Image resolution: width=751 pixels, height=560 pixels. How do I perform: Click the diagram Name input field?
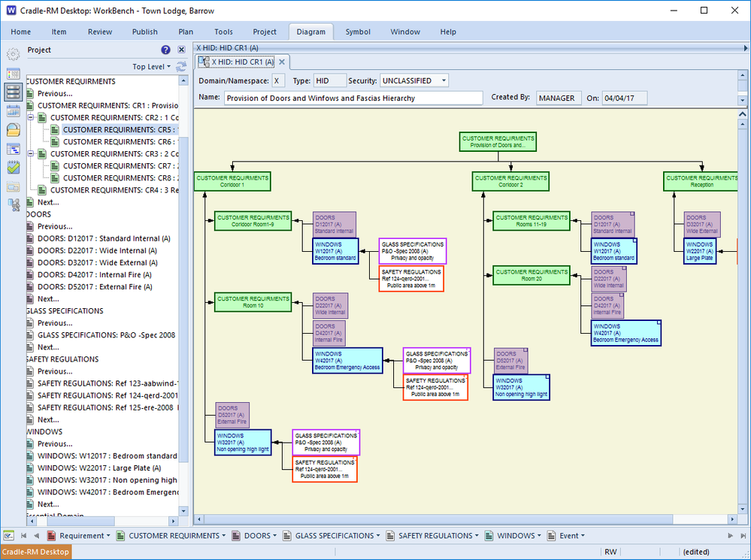click(x=353, y=98)
